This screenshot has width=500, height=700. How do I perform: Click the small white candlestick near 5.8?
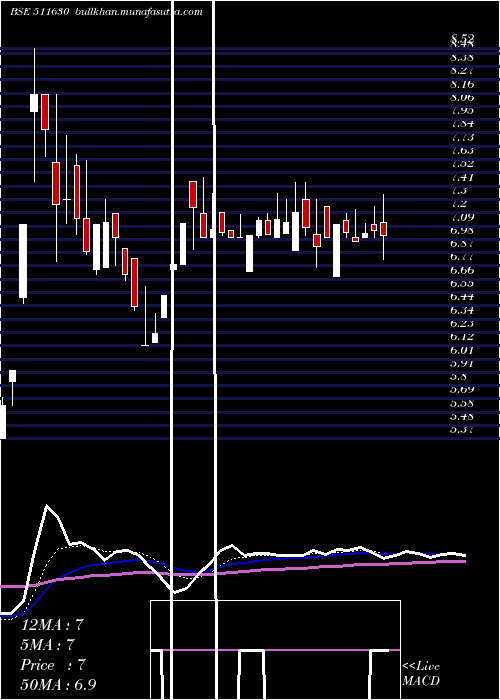pos(12,376)
